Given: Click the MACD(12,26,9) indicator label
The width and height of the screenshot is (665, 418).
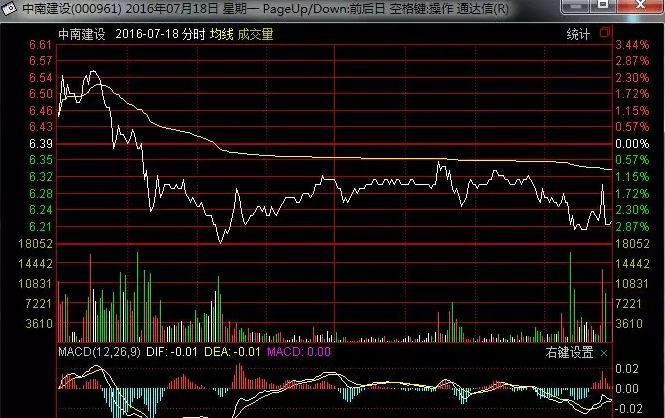Looking at the screenshot, I should (x=99, y=352).
